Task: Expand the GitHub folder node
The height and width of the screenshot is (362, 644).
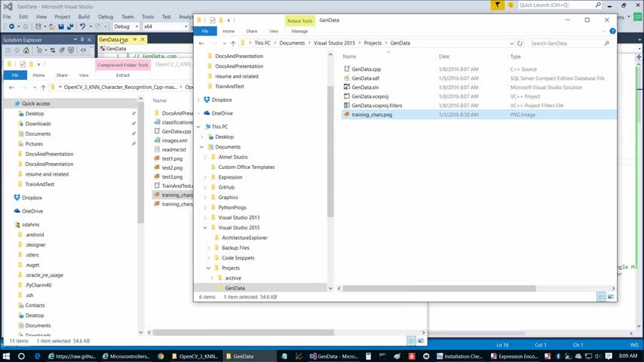Action: click(205, 187)
